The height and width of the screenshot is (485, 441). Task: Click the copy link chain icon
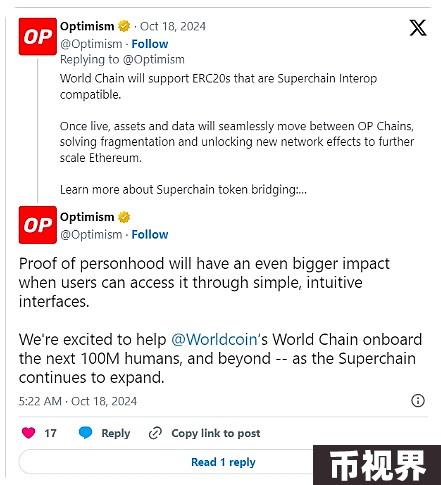coord(155,433)
